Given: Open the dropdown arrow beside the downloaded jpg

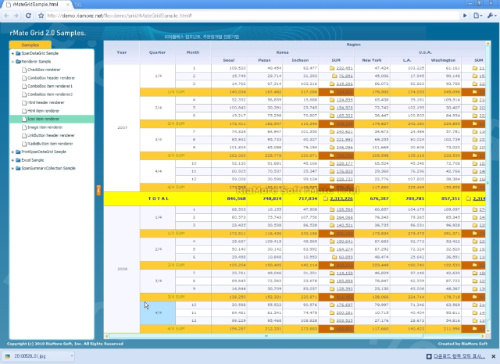Looking at the screenshot, I should pos(72,356).
